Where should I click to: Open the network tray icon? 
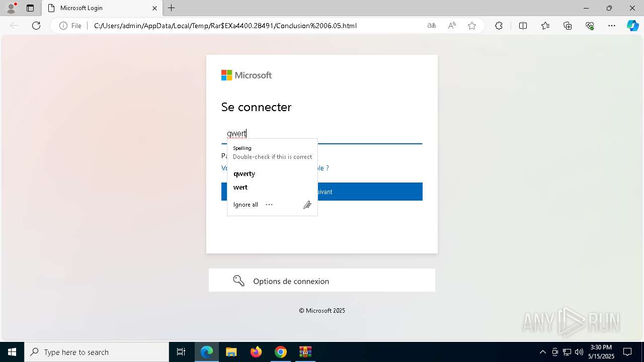click(567, 352)
